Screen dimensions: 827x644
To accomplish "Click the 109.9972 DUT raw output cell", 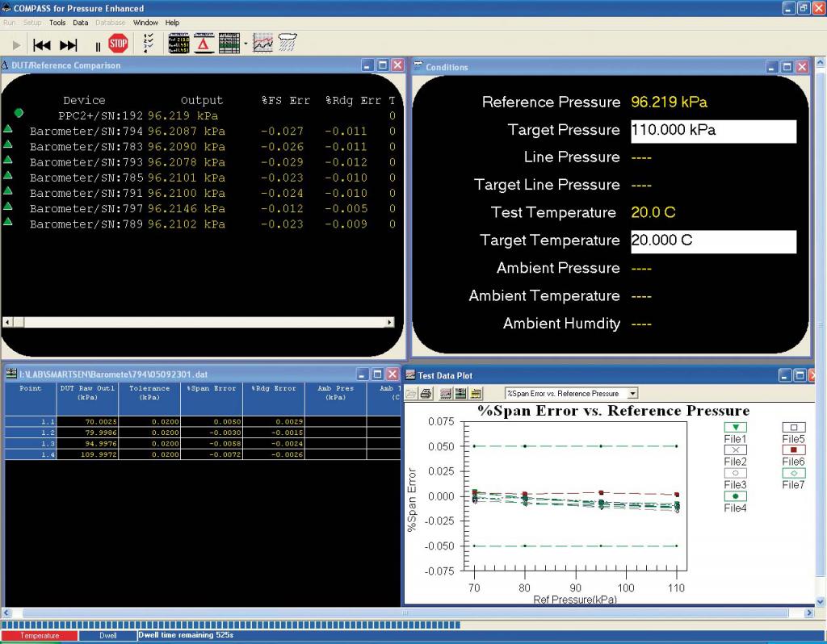I will (87, 454).
